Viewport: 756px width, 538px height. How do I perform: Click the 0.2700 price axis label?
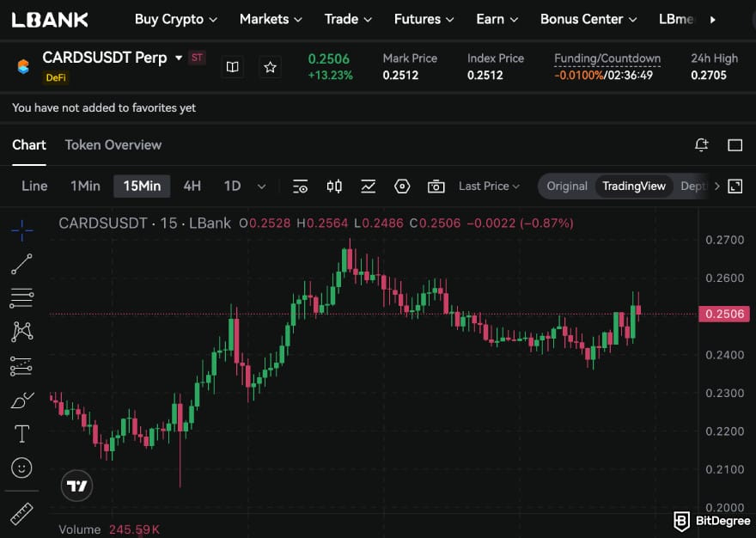pos(725,240)
